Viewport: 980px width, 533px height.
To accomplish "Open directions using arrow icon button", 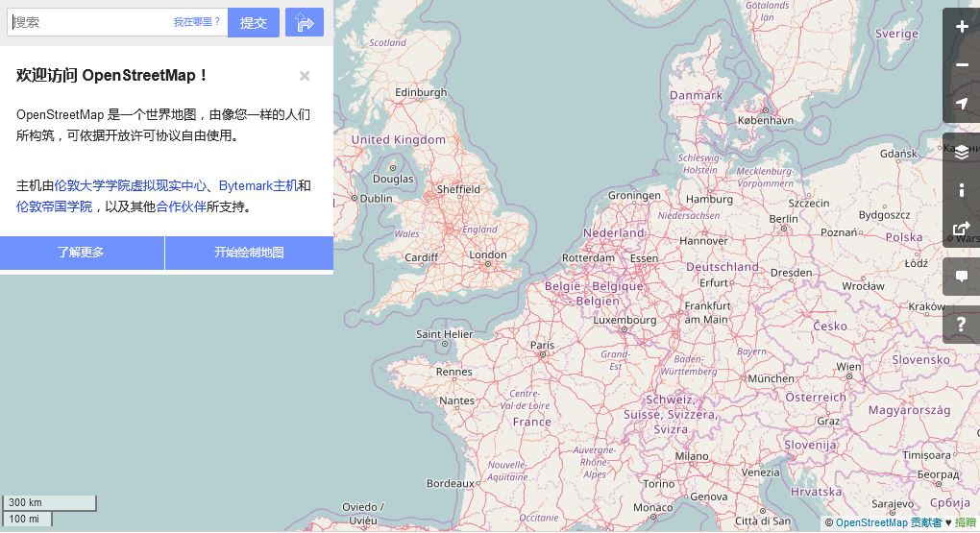I will point(305,22).
